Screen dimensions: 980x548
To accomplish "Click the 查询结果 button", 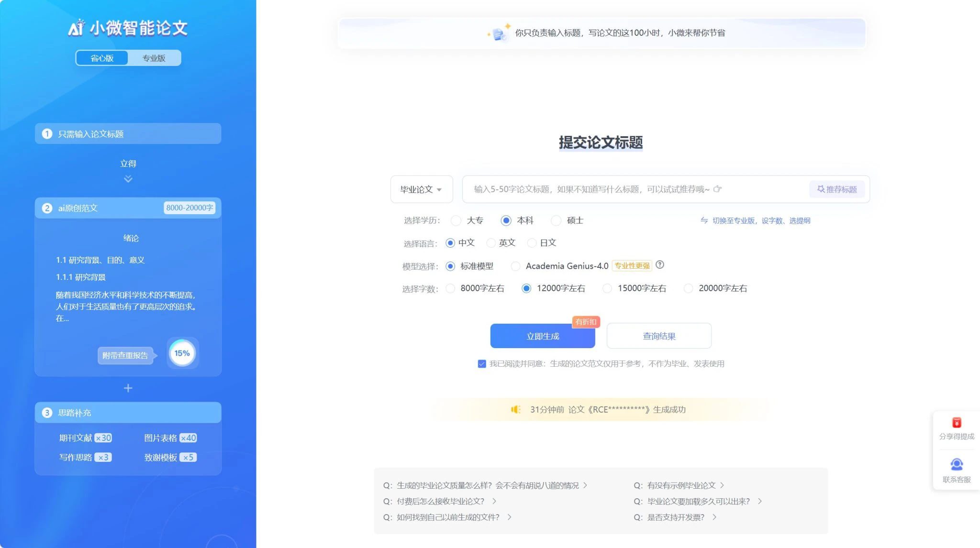I will 659,336.
